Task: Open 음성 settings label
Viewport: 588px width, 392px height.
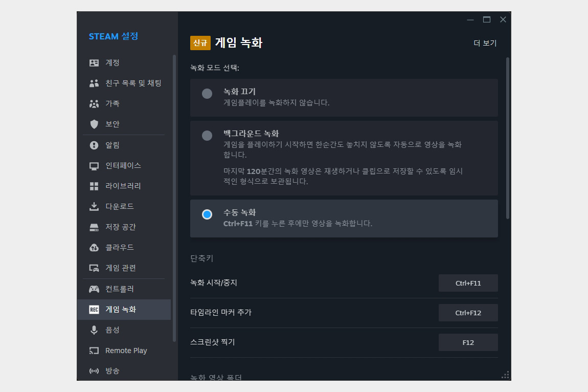Action: click(x=112, y=330)
